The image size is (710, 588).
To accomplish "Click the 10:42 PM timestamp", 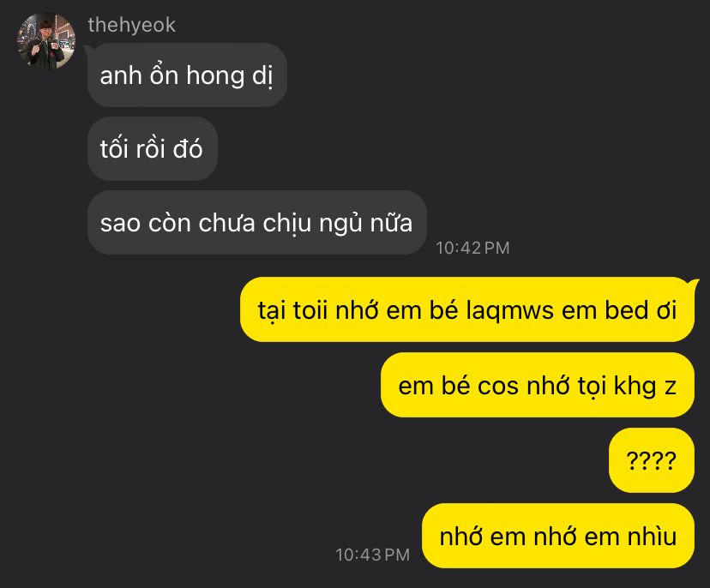I will (472, 248).
